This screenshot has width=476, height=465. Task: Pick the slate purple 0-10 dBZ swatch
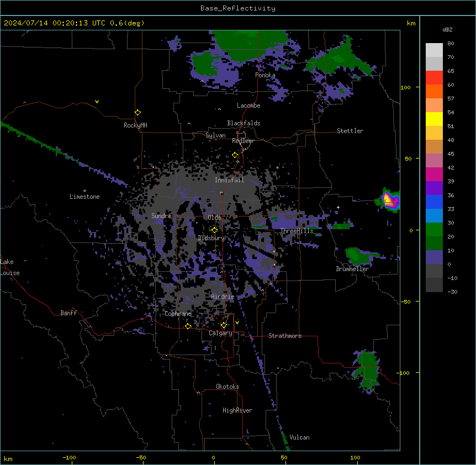(x=434, y=257)
